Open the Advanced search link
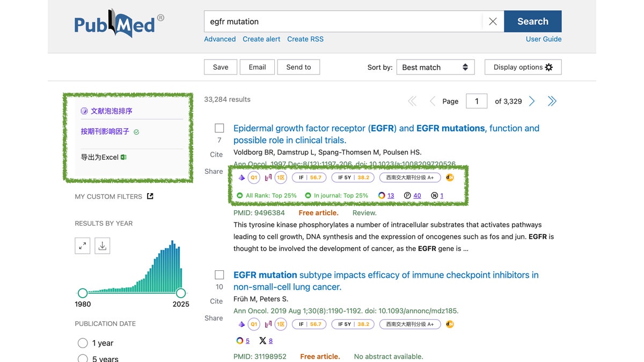The image size is (644, 362). pos(219,39)
